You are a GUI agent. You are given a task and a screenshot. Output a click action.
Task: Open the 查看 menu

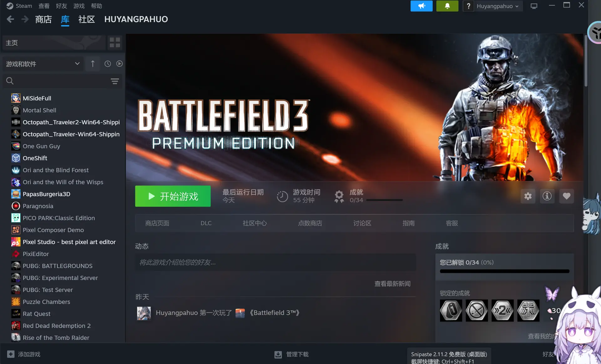point(44,6)
